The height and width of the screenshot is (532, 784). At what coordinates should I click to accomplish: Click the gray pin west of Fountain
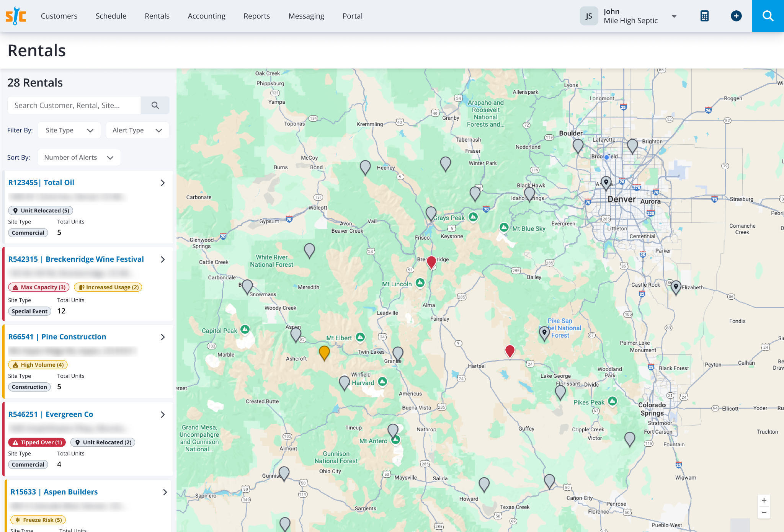[x=630, y=439]
